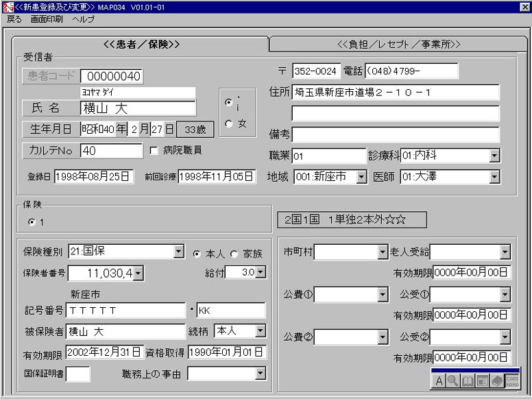This screenshot has width=532, height=399.
Task: Open the 診療科 dropdown list
Action: click(x=495, y=156)
